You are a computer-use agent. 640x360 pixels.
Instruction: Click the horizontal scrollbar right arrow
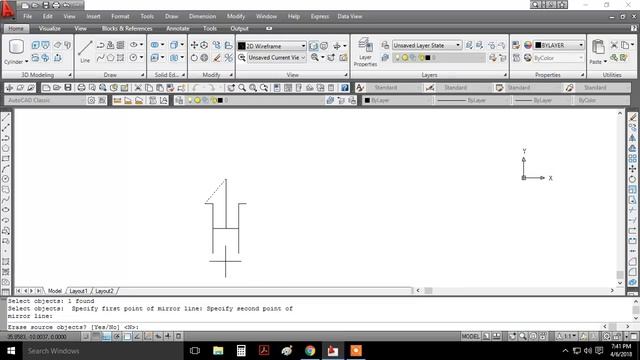coord(612,290)
